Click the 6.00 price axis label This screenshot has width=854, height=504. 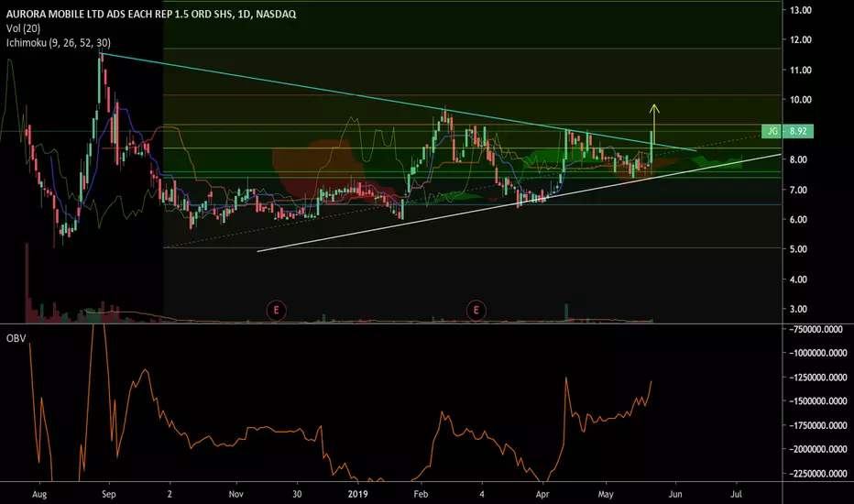(800, 219)
